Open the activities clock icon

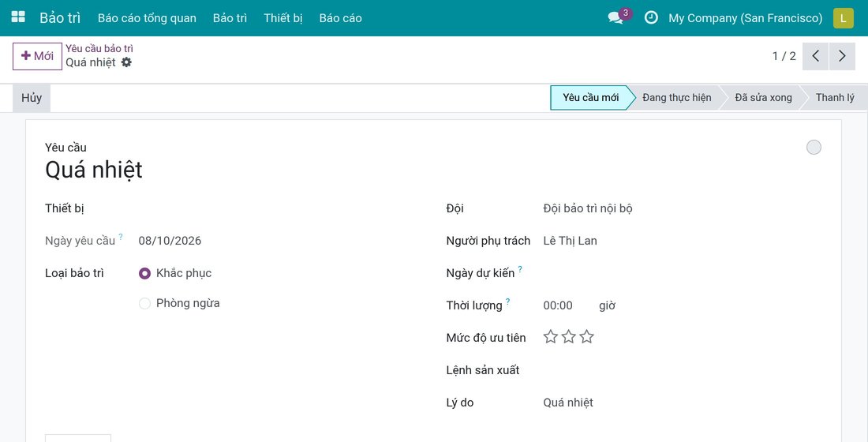click(651, 17)
